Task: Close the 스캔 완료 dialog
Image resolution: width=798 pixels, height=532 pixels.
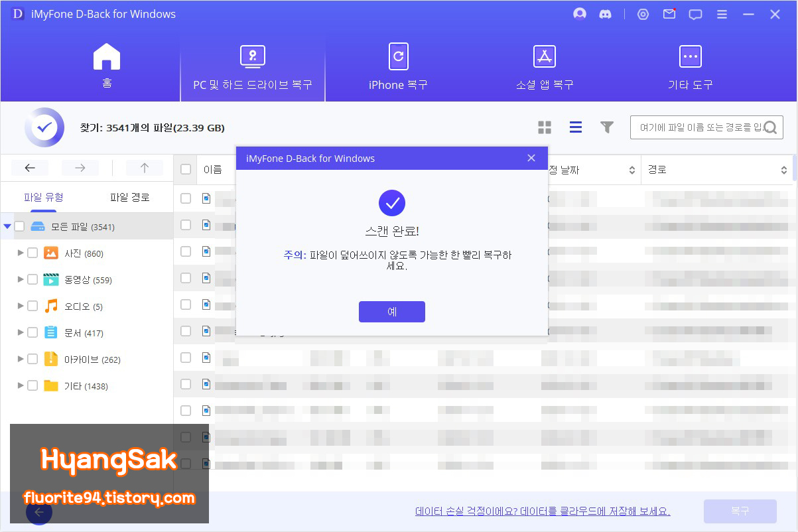Action: point(531,158)
